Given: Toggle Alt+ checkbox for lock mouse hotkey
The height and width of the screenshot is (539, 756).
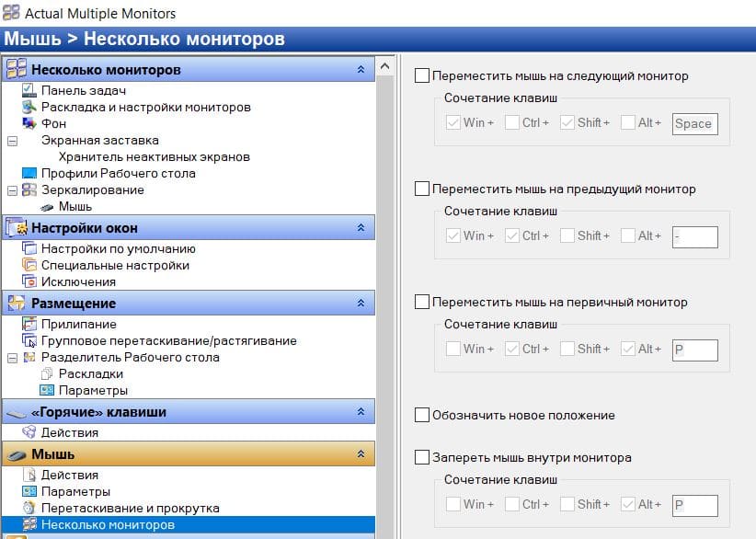Looking at the screenshot, I should pos(628,504).
